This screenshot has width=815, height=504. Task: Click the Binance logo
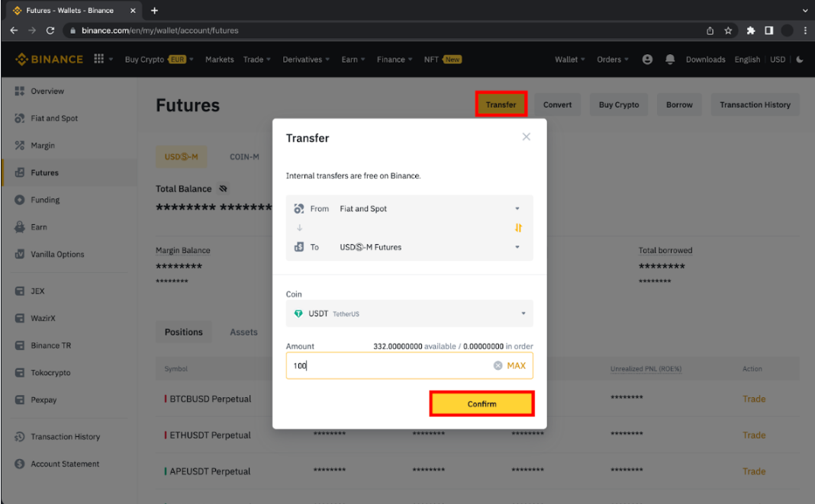coord(49,59)
